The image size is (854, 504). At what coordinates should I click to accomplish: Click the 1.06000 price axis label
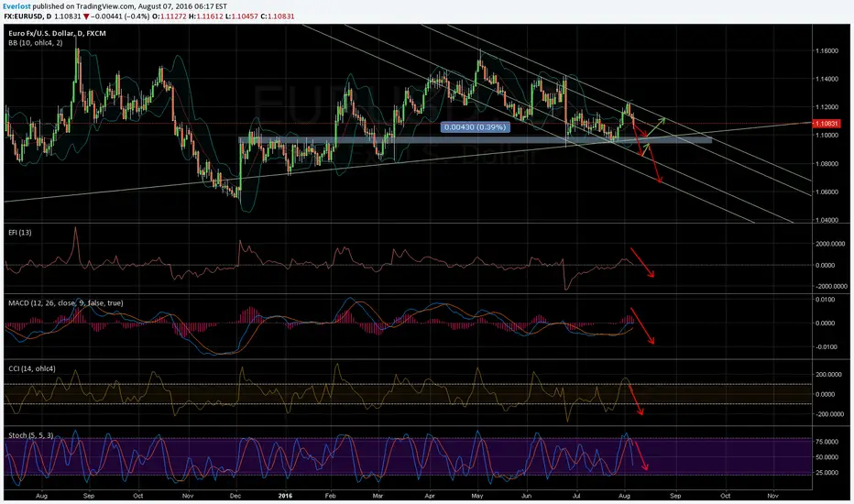[x=827, y=192]
